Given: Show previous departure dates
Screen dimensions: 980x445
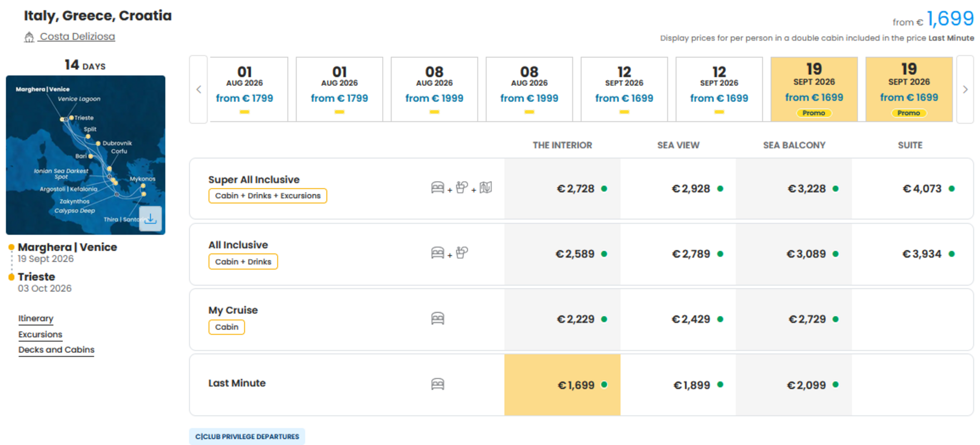Looking at the screenshot, I should coord(199,89).
